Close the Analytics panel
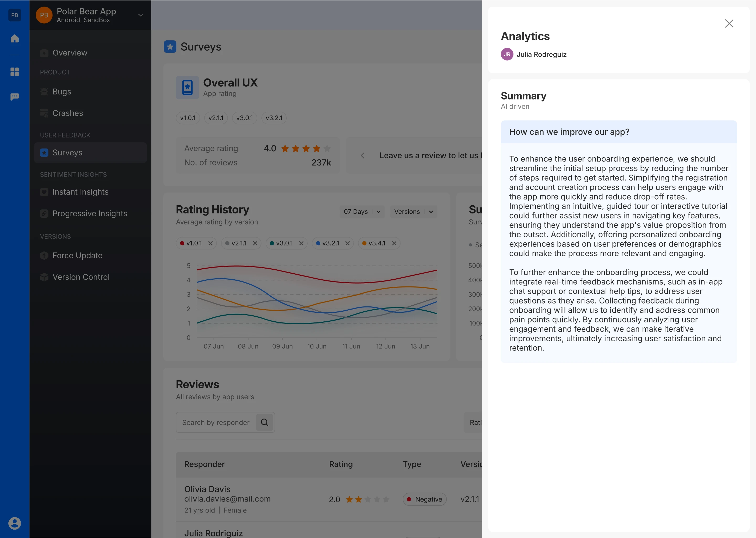This screenshot has height=538, width=756. [729, 24]
